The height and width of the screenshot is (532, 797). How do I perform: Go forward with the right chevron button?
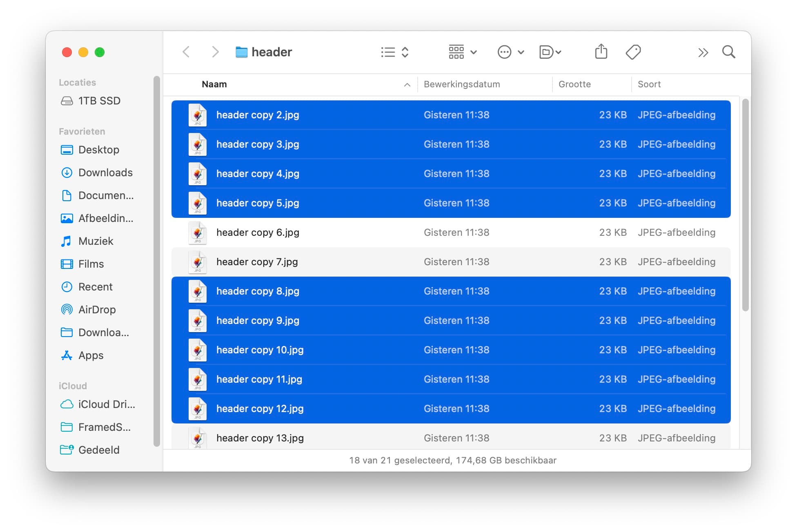[x=215, y=52]
